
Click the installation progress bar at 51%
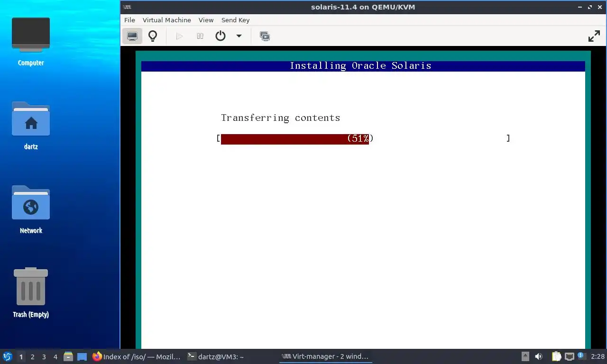[295, 138]
